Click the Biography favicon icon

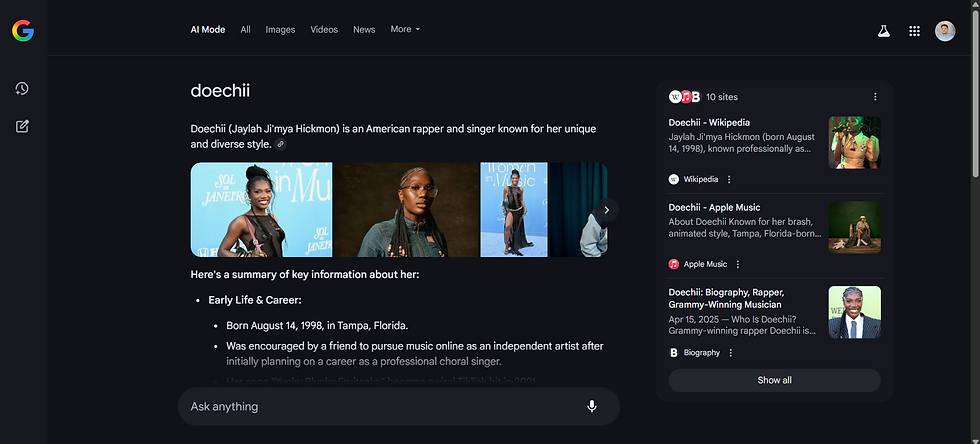(x=674, y=353)
